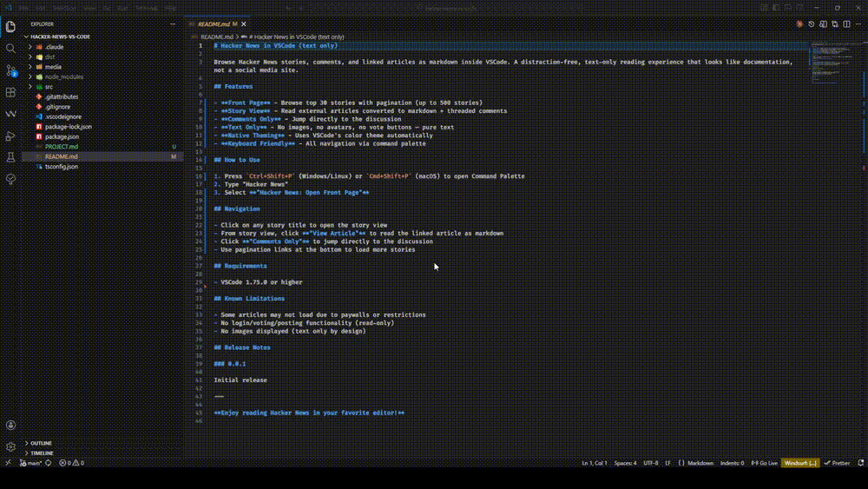868x489 pixels.
Task: Click the '## How to Use' heading line
Action: (237, 160)
